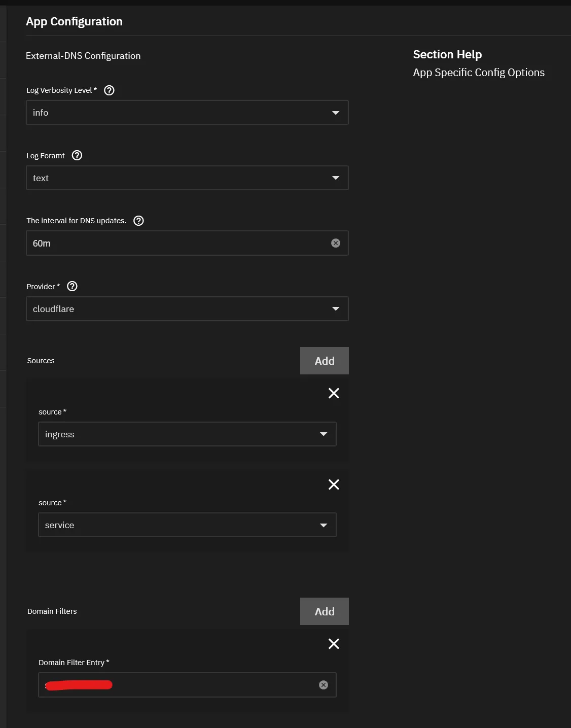This screenshot has width=571, height=728.
Task: Change the ingress source selection
Action: (x=324, y=434)
